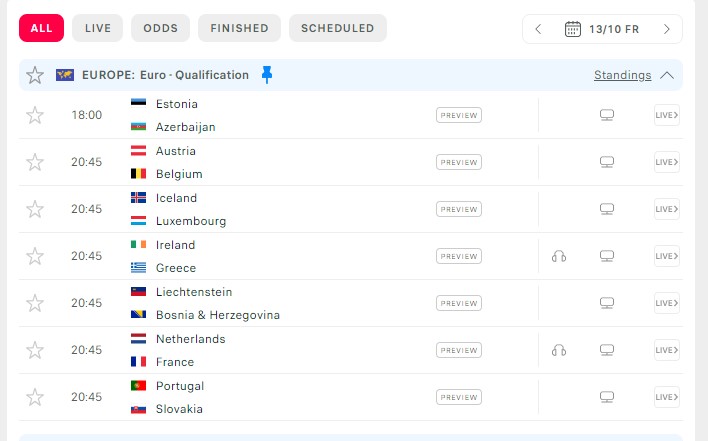708x441 pixels.
Task: Collapse the Euro Qualification section with the chevron
Action: click(667, 75)
